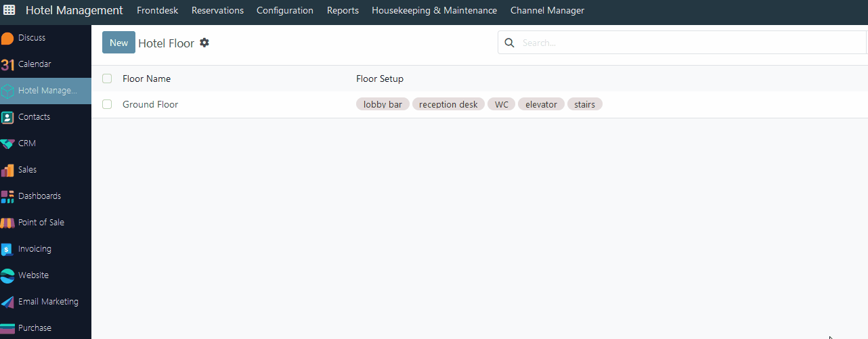Open the Contacts app icon
Image resolution: width=868 pixels, height=339 pixels.
pyautogui.click(x=7, y=117)
